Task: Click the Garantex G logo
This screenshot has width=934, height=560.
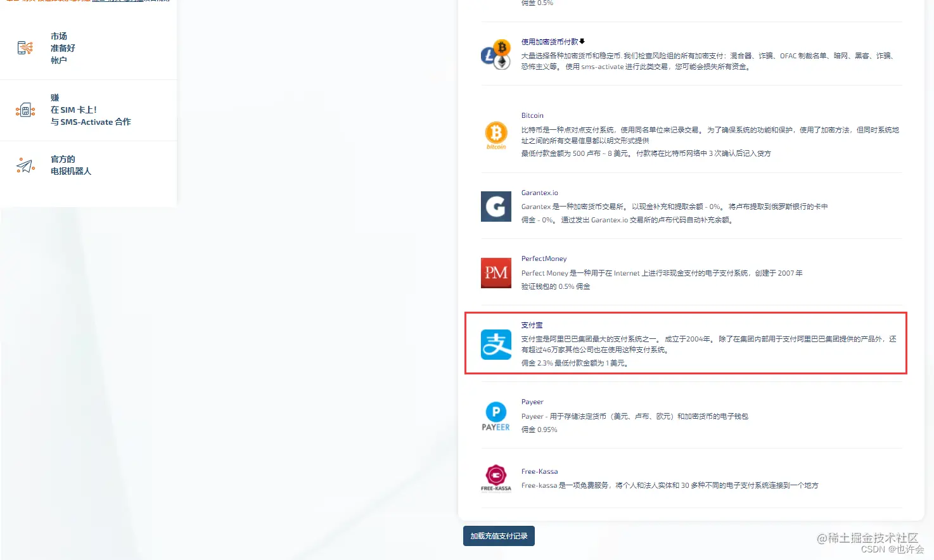Action: coord(496,206)
